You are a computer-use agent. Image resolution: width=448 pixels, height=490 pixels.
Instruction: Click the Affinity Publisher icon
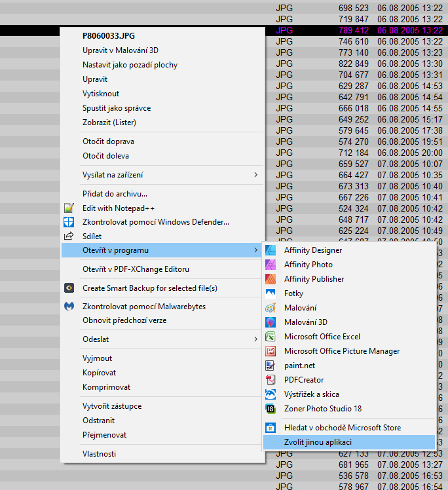tap(271, 279)
